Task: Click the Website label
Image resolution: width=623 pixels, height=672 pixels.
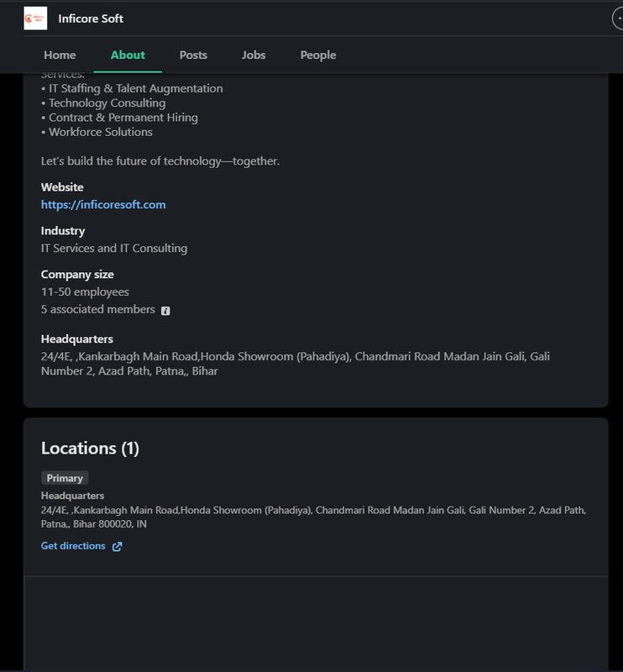Action: (62, 186)
